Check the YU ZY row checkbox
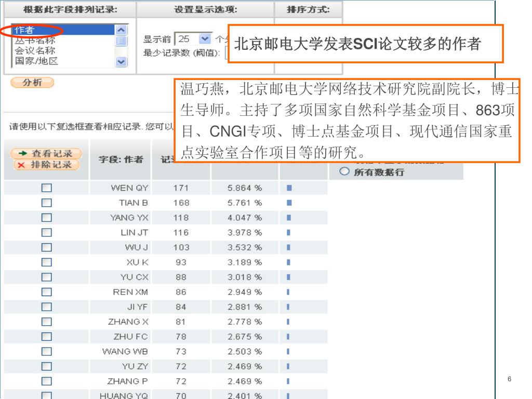Screen dimensions: 532x399 [46, 366]
